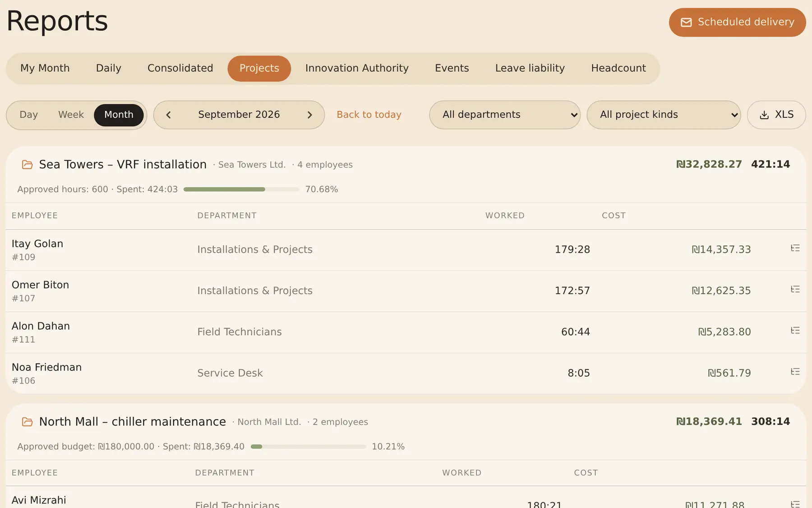
Task: Click North Mall – chiller maintenance title
Action: coord(133,421)
